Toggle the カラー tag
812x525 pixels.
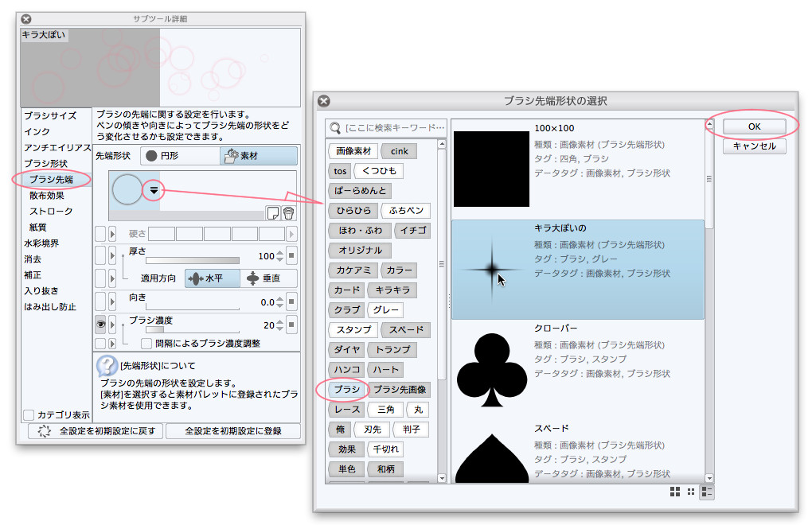400,270
